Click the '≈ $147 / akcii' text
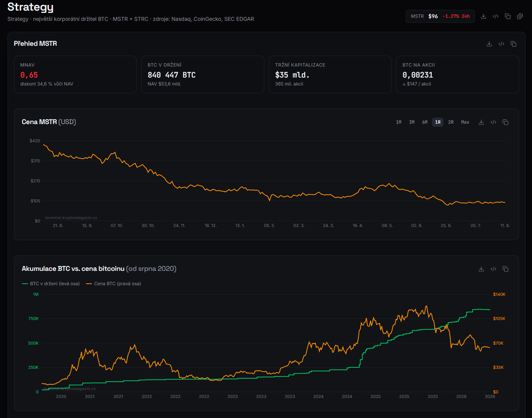 point(417,84)
